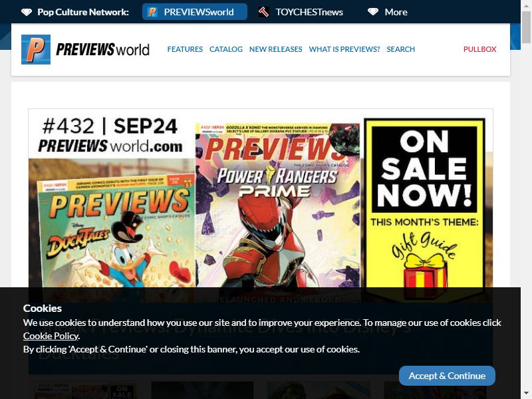Click the DuckTales PREVIEWS cover image

[116, 233]
